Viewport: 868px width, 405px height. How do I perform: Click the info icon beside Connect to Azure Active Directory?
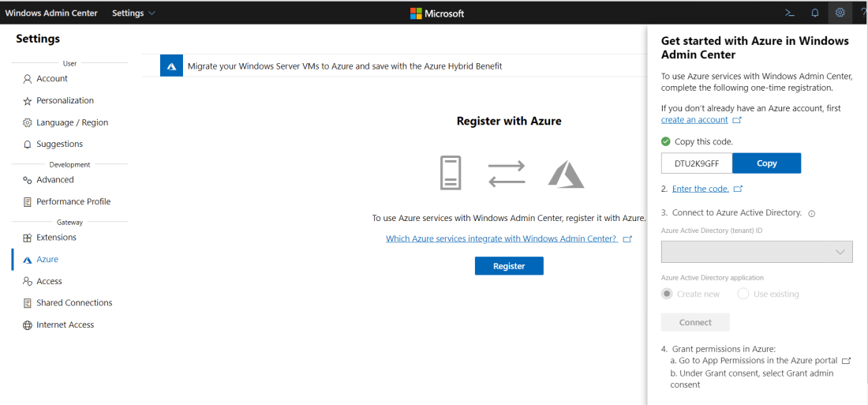pyautogui.click(x=812, y=213)
